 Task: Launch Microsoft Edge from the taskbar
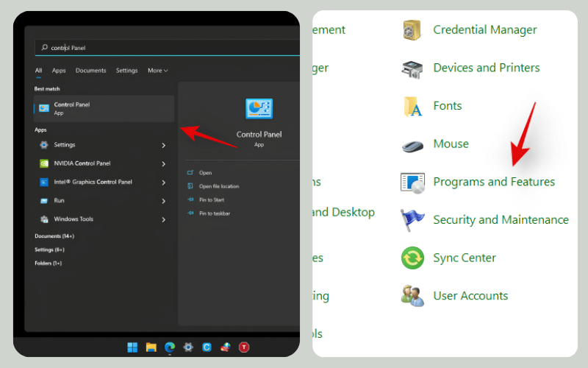point(170,347)
